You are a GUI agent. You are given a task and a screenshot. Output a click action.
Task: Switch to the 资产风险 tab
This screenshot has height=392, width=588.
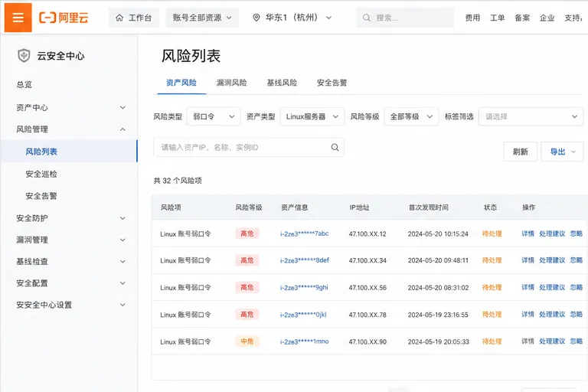pos(181,83)
